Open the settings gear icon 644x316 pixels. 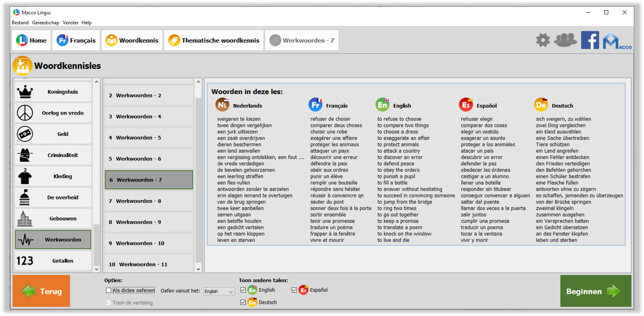pos(543,40)
